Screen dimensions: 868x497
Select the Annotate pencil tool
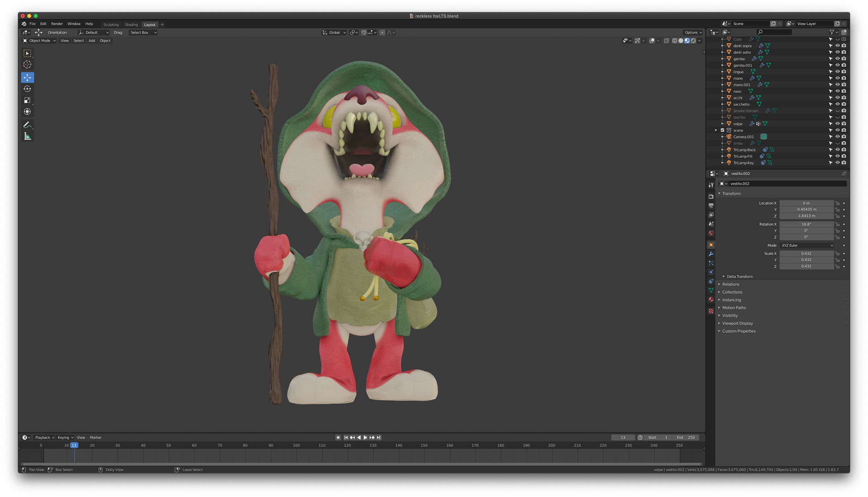(x=27, y=125)
